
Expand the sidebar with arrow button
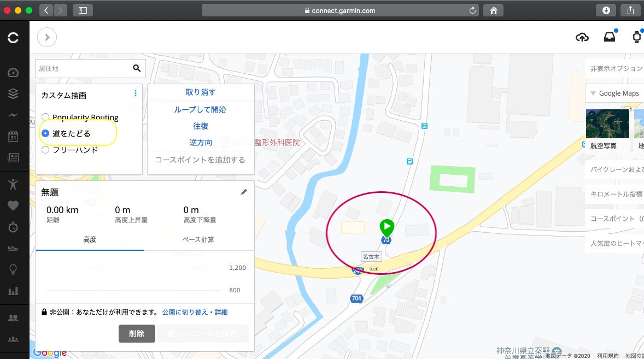[x=47, y=37]
